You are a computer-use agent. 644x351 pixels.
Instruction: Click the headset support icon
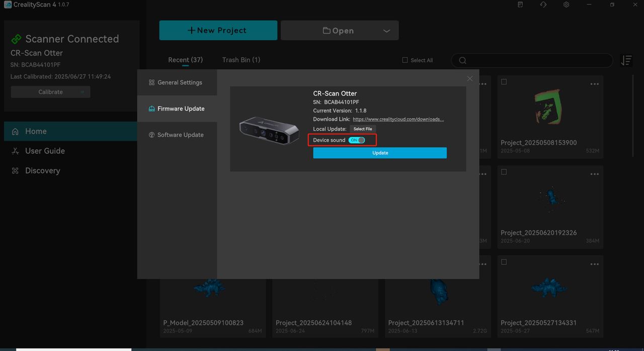coord(543,5)
